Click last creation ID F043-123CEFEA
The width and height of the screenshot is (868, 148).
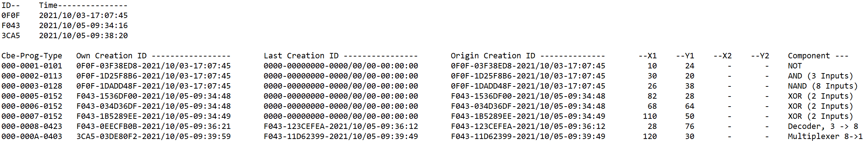click(x=341, y=126)
